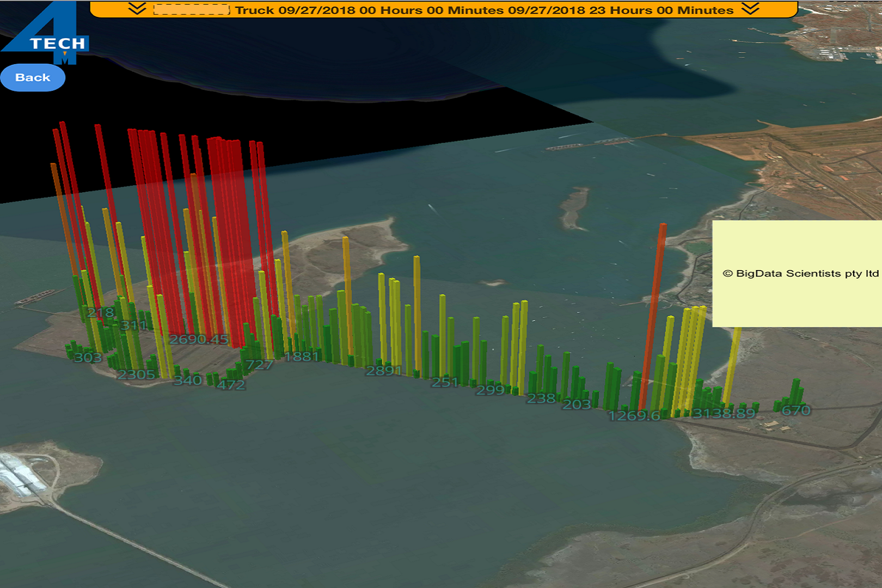The height and width of the screenshot is (588, 882).
Task: Select the 2891 data label
Action: (384, 371)
